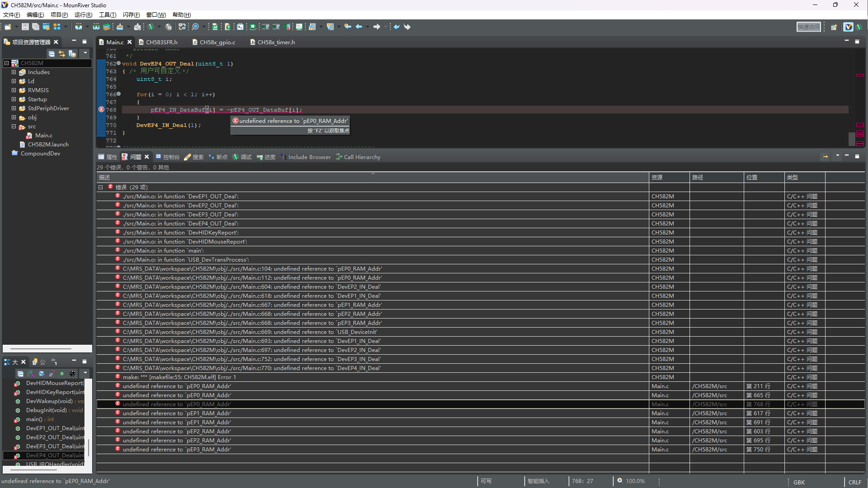This screenshot has height=488, width=868.
Task: Expand the RVMSIS folder
Action: pos(14,90)
